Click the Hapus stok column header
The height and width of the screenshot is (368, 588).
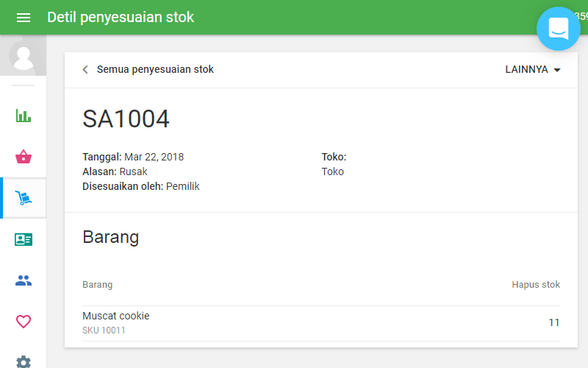coord(536,285)
